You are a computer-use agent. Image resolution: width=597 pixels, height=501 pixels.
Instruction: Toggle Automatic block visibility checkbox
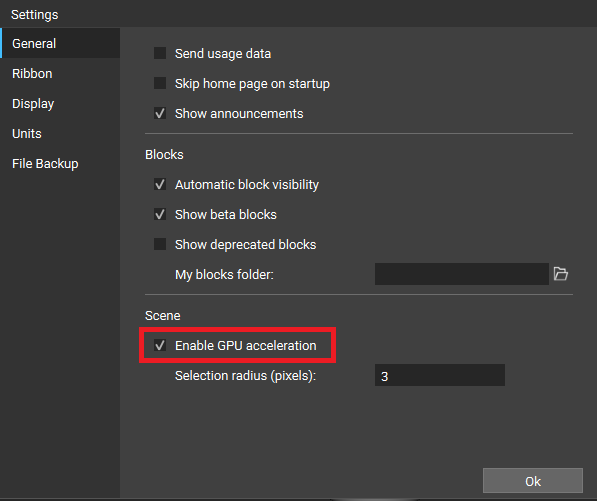coord(160,184)
